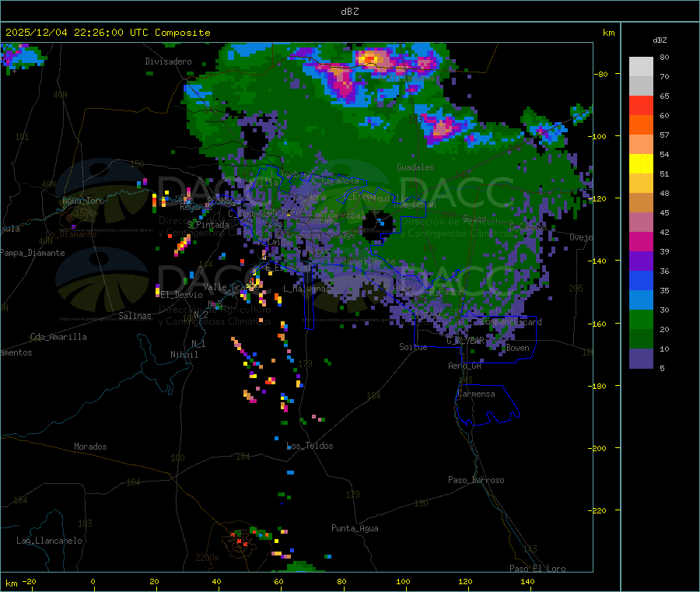Viewport: 700px width, 592px height.
Task: Select the purple 5 dBZ legend swatch
Action: [x=641, y=359]
